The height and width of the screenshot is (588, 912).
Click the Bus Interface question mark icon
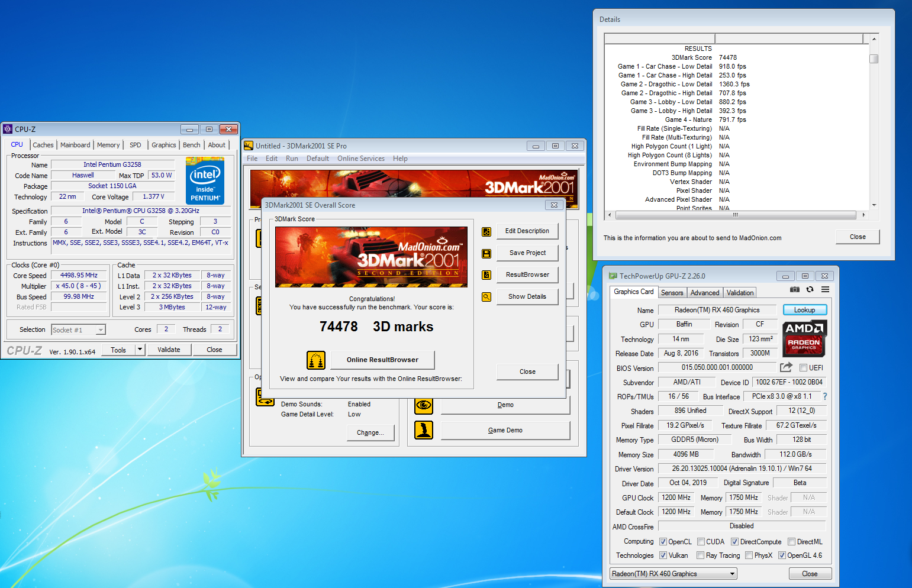(x=825, y=396)
